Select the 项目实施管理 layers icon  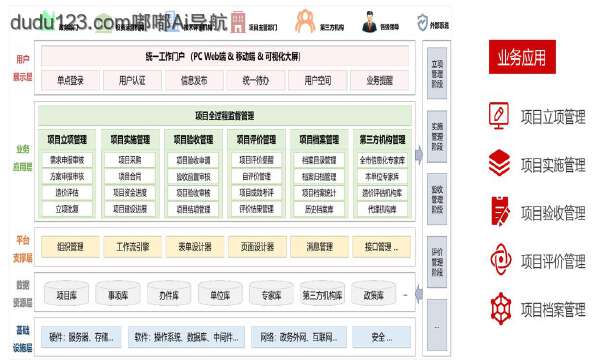pyautogui.click(x=499, y=163)
